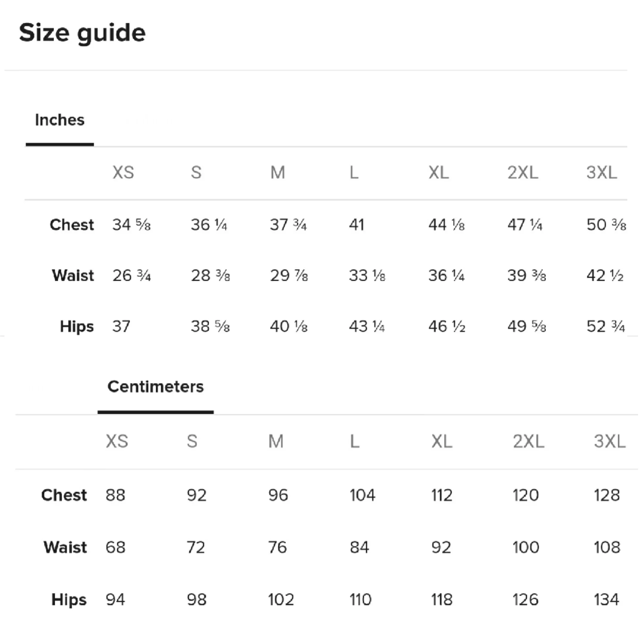This screenshot has width=644, height=644.
Task: Click 3XL column header in inches table
Action: point(602,172)
